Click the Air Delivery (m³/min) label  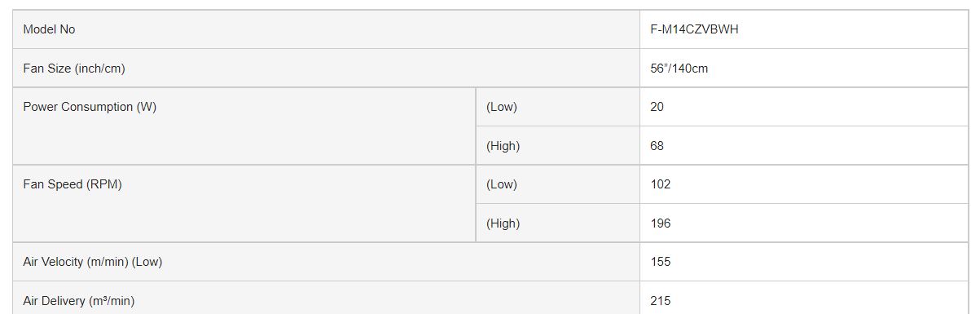(x=79, y=301)
